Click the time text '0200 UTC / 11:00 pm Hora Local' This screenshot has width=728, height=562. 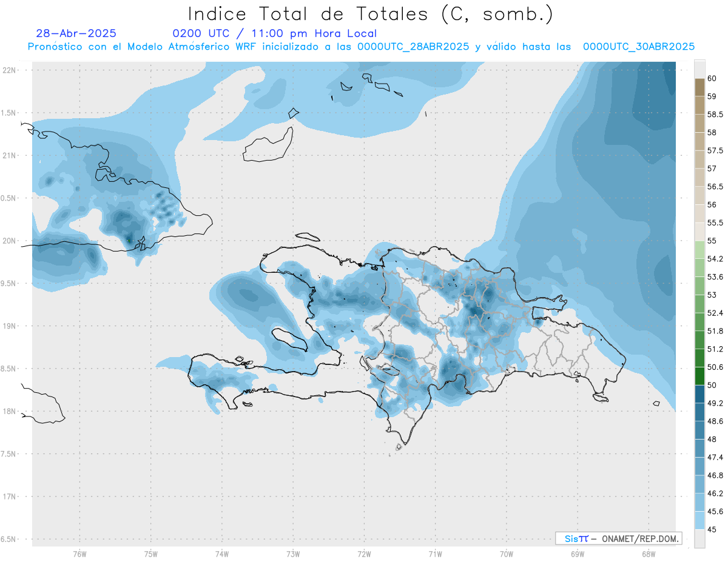(x=274, y=33)
